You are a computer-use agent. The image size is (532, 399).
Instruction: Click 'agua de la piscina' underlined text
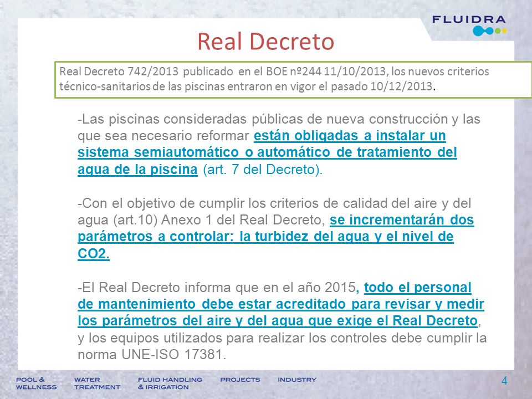point(137,170)
